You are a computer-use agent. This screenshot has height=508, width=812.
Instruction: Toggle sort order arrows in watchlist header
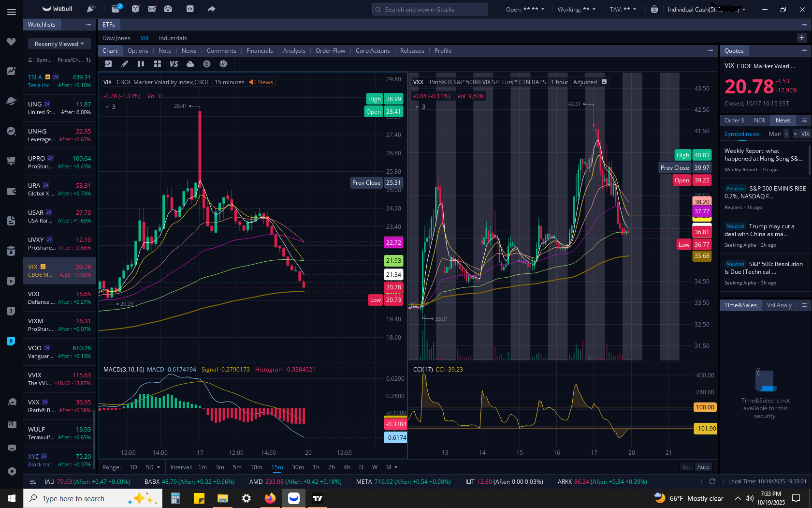pyautogui.click(x=88, y=60)
